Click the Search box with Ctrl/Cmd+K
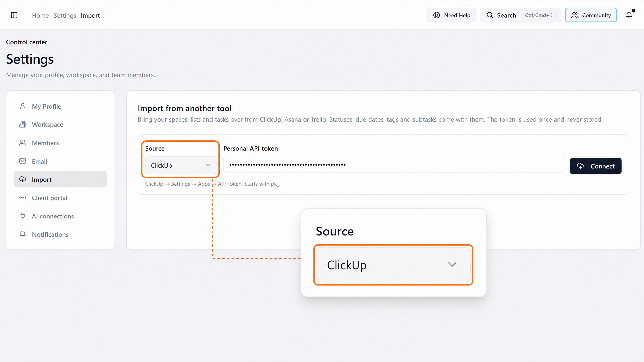Image resolution: width=644 pixels, height=362 pixels. coord(520,15)
